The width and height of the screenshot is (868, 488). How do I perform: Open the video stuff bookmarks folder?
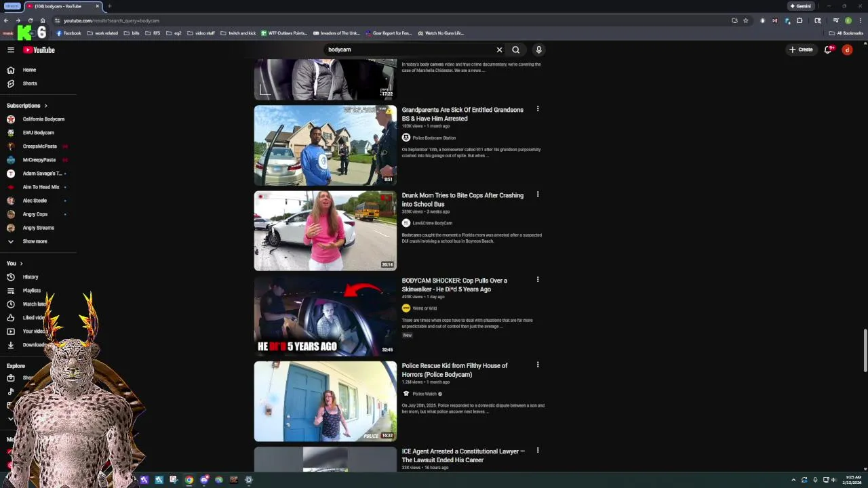201,33
